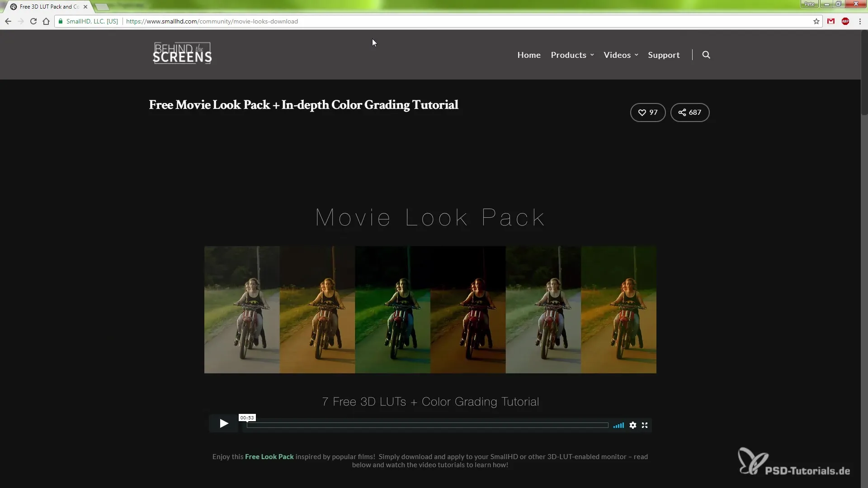Expand the Videos dropdown menu
The height and width of the screenshot is (488, 868).
coord(621,55)
